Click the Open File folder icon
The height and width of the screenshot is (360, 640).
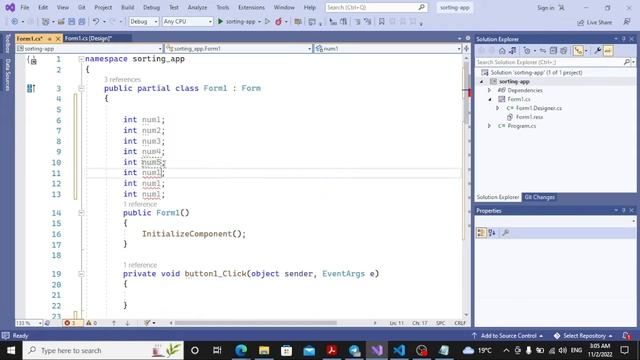coord(61,21)
